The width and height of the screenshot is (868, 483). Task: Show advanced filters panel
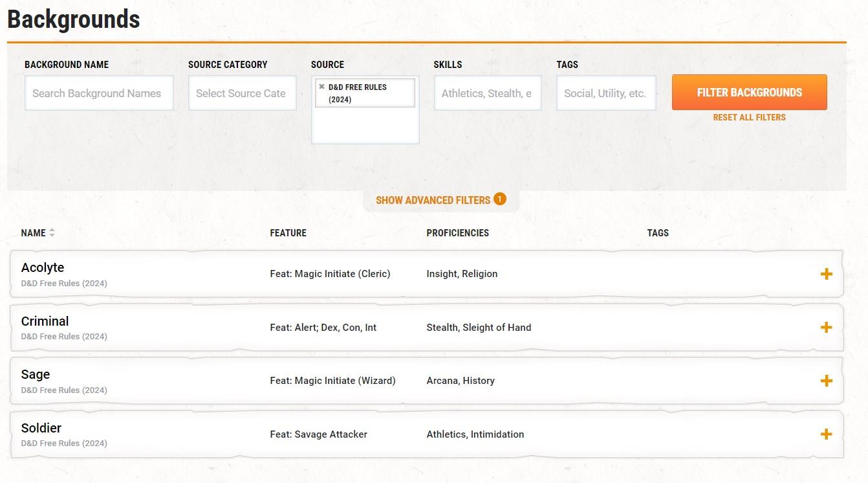[x=433, y=200]
